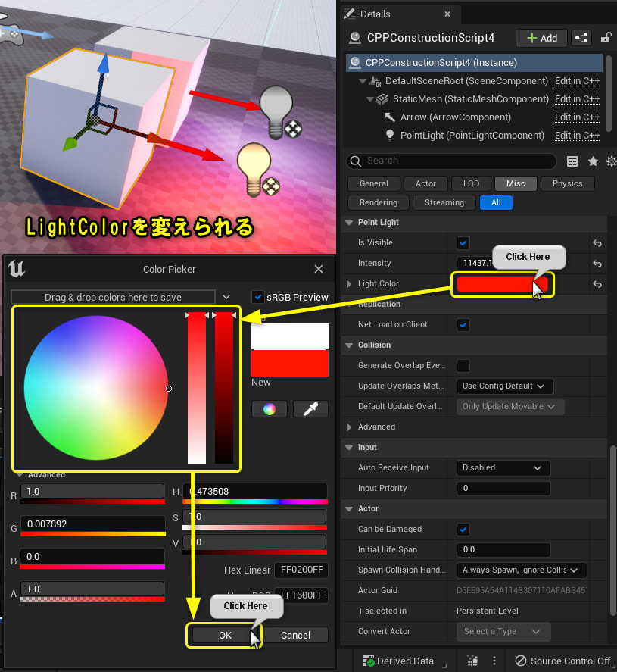Open the Spawn Collision Handling dropdown
Viewport: 617px width, 672px height.
[x=521, y=570]
